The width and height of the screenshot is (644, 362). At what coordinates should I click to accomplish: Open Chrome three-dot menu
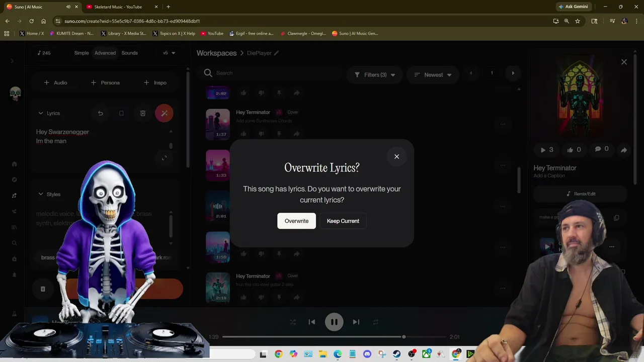click(636, 21)
